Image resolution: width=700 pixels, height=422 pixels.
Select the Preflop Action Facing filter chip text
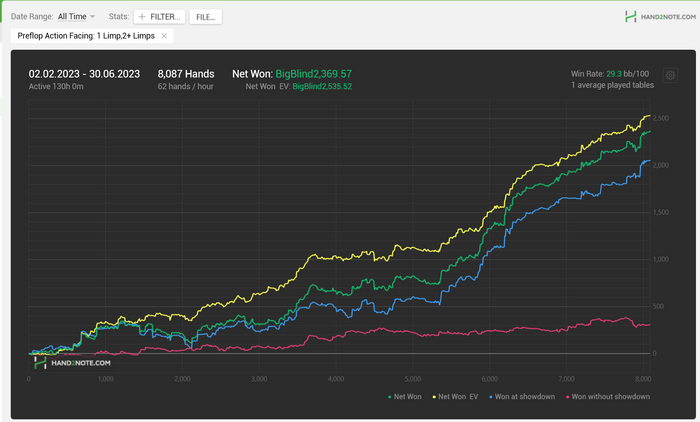point(86,36)
